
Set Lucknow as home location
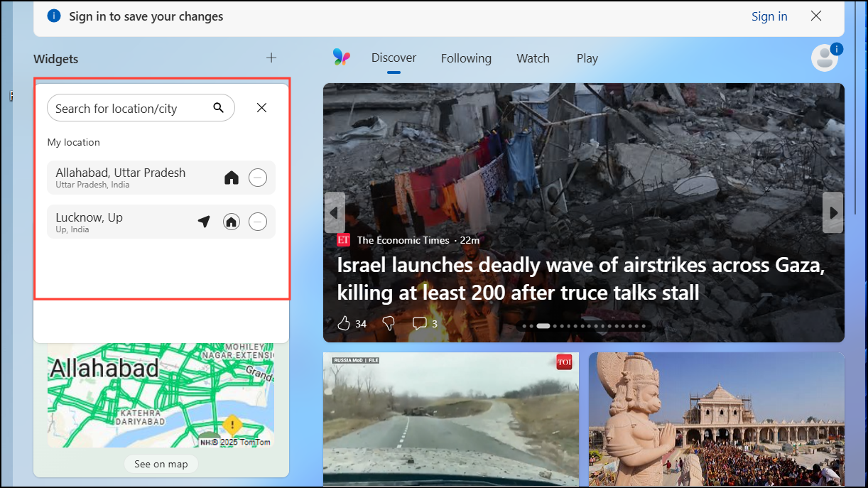click(x=232, y=221)
